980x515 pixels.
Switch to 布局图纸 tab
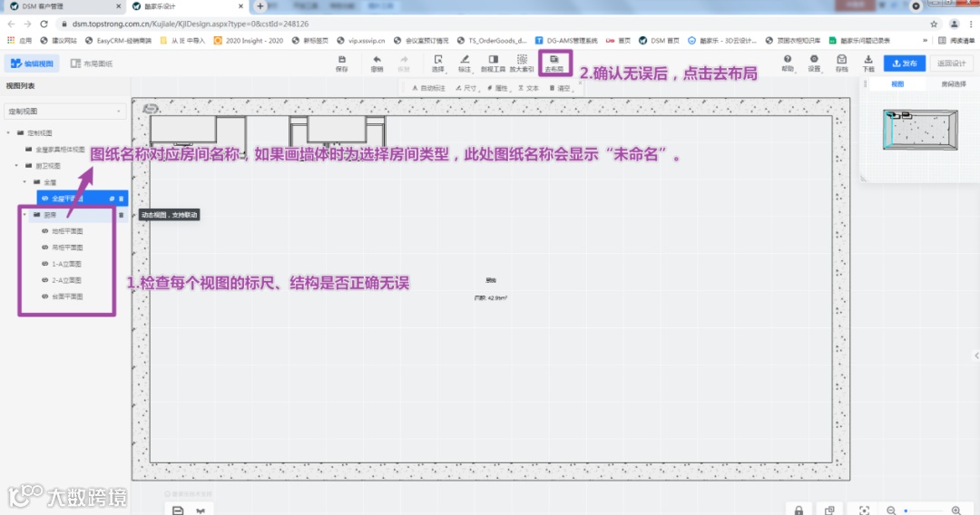coord(92,63)
